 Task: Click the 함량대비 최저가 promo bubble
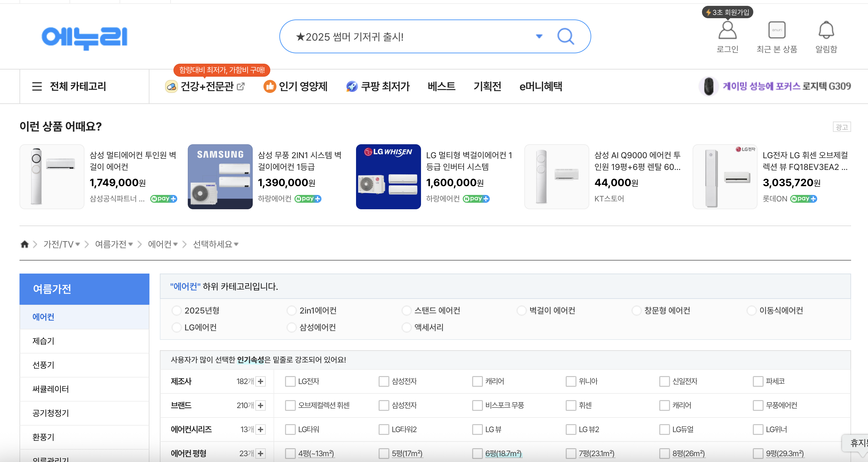click(x=222, y=70)
